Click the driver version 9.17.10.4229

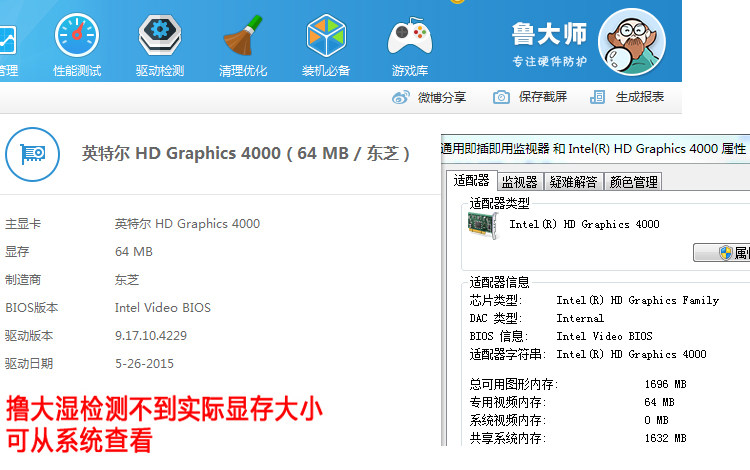[x=151, y=336]
